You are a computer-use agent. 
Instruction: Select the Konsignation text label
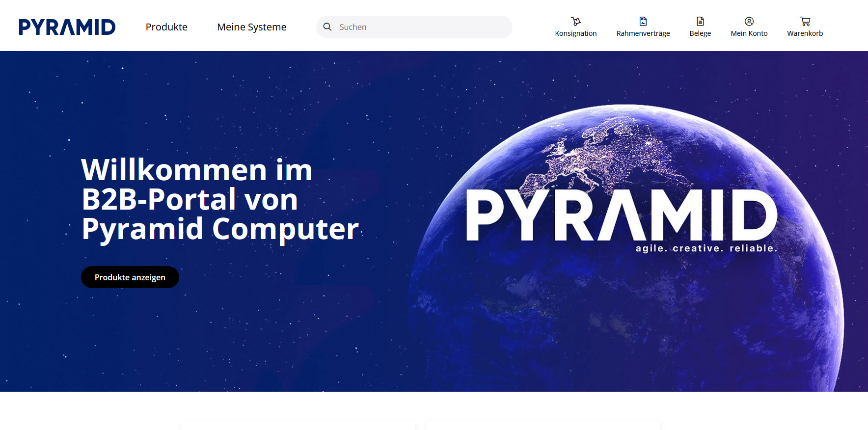(575, 33)
